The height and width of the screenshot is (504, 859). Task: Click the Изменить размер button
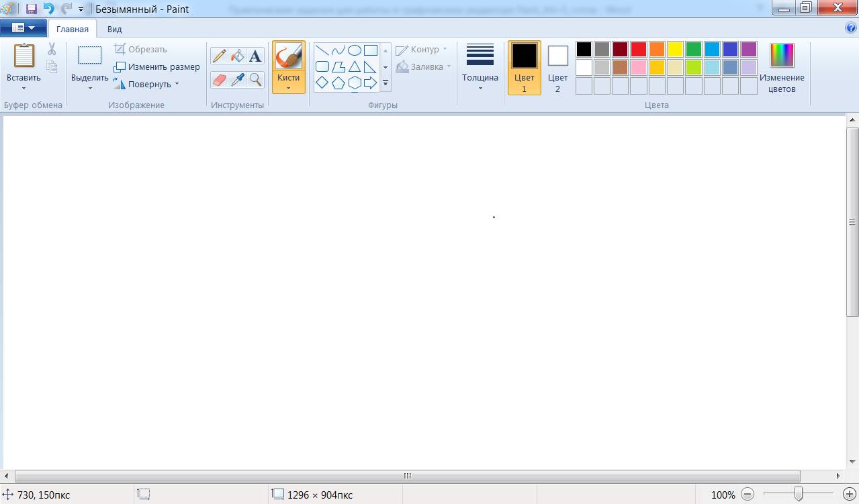[x=157, y=67]
